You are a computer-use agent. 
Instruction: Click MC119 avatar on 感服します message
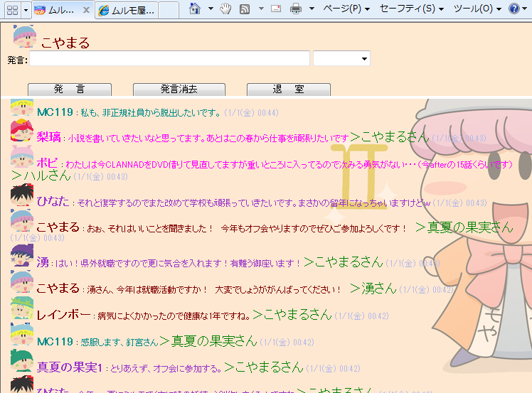pyautogui.click(x=22, y=334)
